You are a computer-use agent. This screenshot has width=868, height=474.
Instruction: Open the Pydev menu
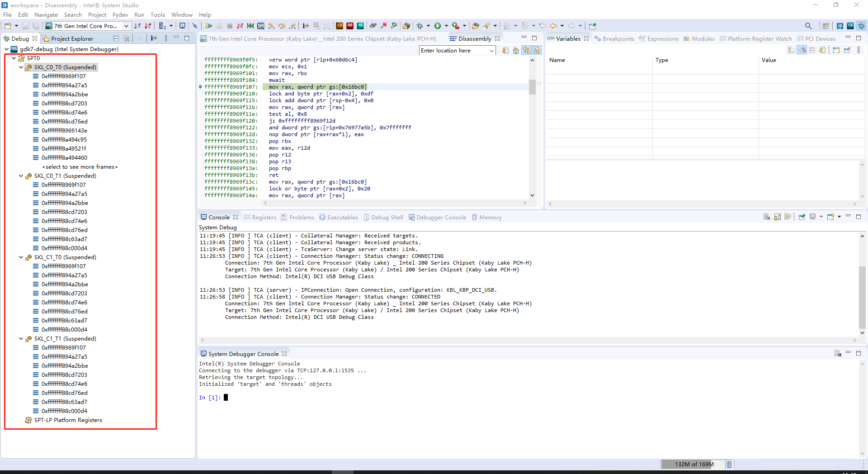120,15
